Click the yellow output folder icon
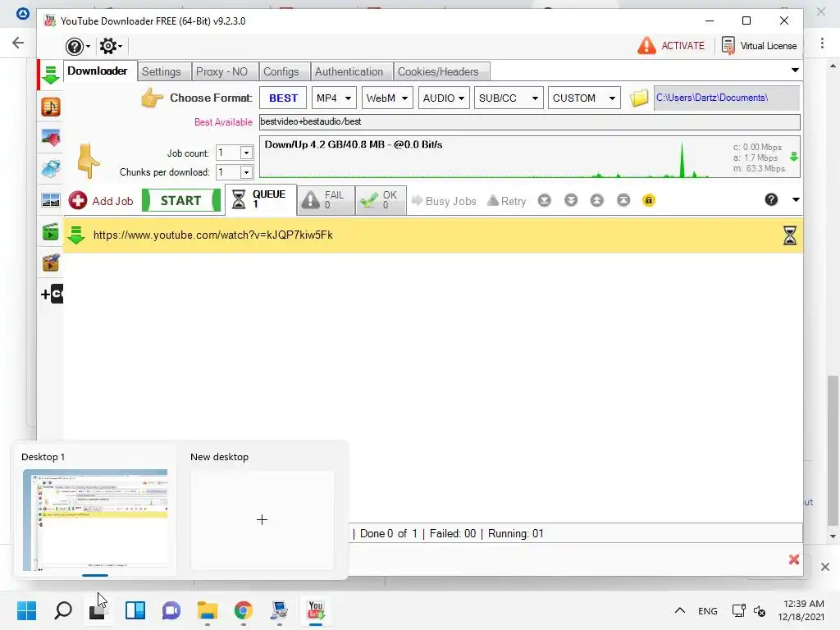The image size is (840, 630). [x=638, y=98]
